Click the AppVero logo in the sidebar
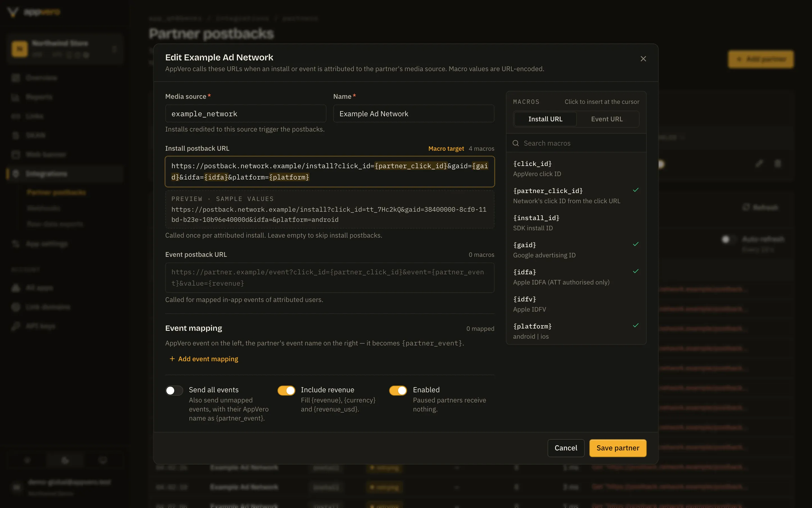 pyautogui.click(x=34, y=12)
